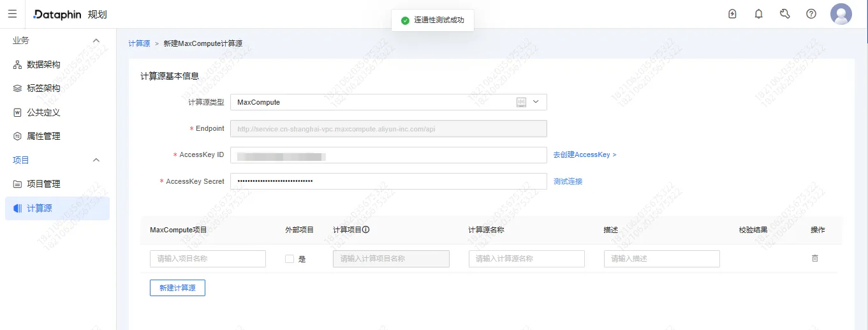
Task: Click the 请输入计算项目名称 input
Action: click(392, 259)
